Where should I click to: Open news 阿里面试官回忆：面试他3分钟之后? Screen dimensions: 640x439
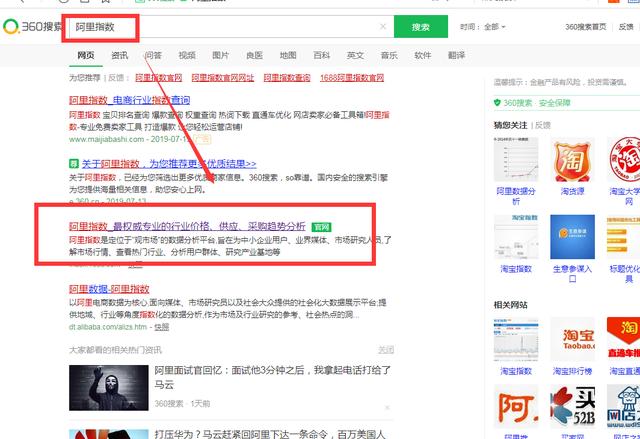tap(272, 377)
